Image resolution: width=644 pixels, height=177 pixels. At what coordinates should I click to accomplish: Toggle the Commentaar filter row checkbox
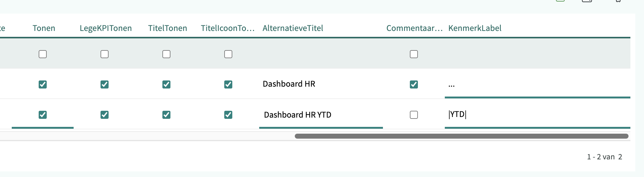(x=414, y=54)
